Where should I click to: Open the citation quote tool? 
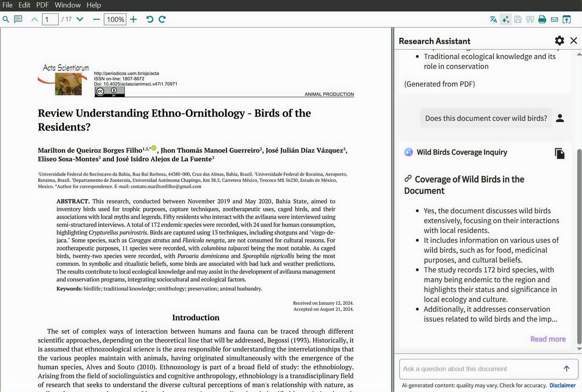(530, 19)
